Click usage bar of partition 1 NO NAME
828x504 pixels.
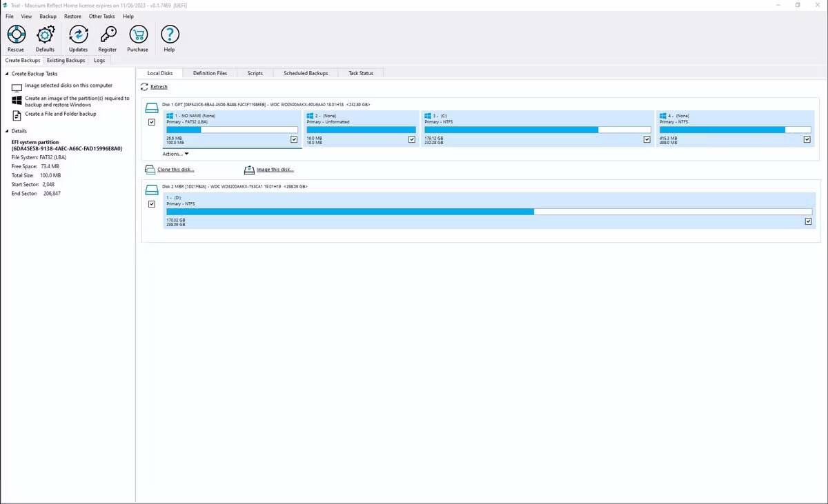233,130
